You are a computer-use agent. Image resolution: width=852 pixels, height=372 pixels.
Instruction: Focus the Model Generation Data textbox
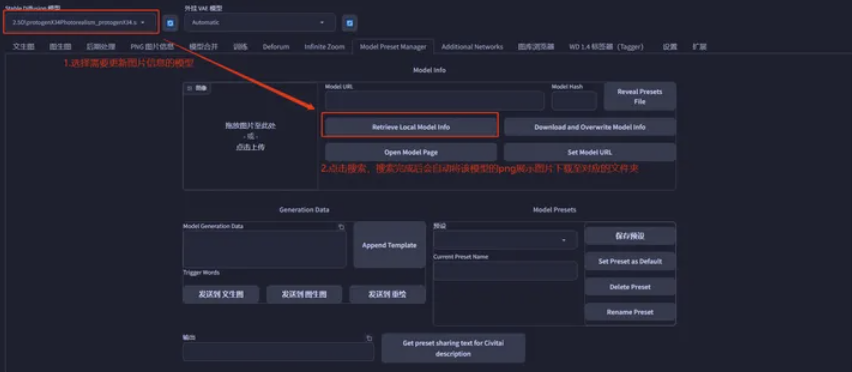pyautogui.click(x=265, y=249)
